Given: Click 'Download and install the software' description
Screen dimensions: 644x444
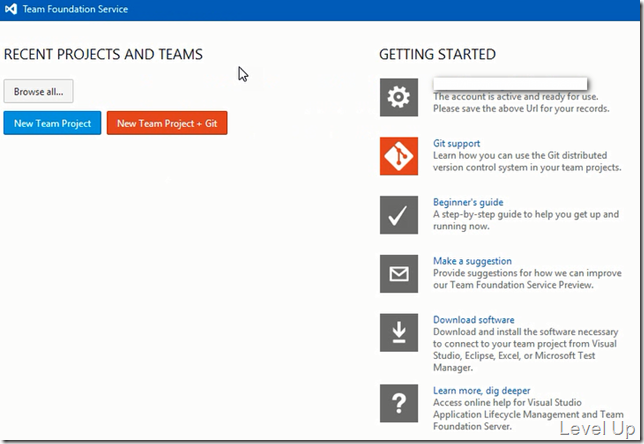Looking at the screenshot, I should pos(525,350).
